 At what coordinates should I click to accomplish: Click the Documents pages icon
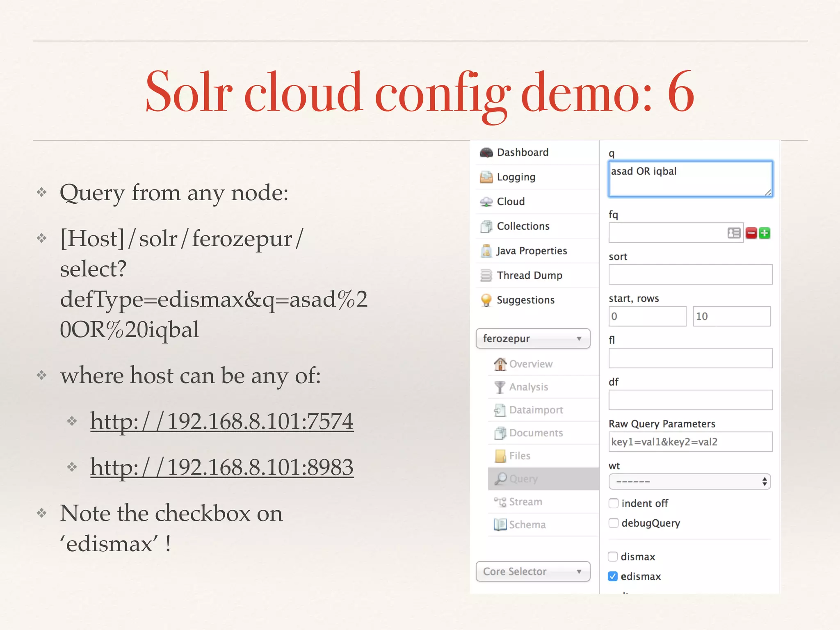coord(500,433)
